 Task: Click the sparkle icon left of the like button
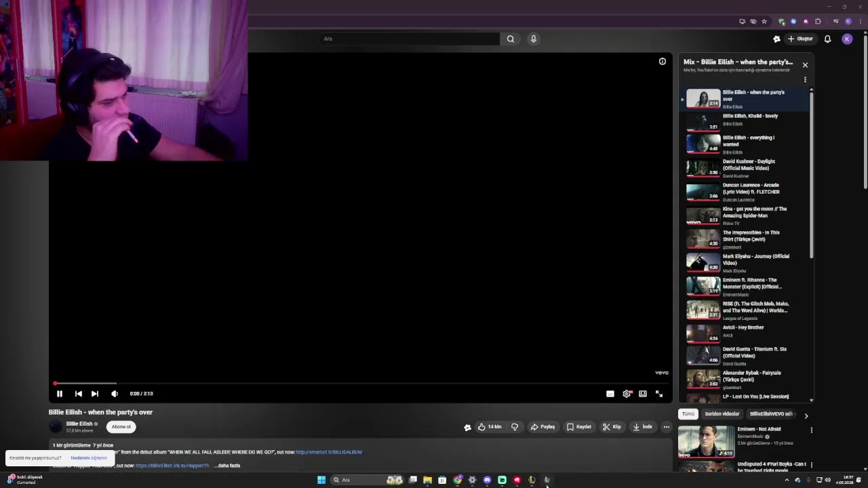click(467, 427)
